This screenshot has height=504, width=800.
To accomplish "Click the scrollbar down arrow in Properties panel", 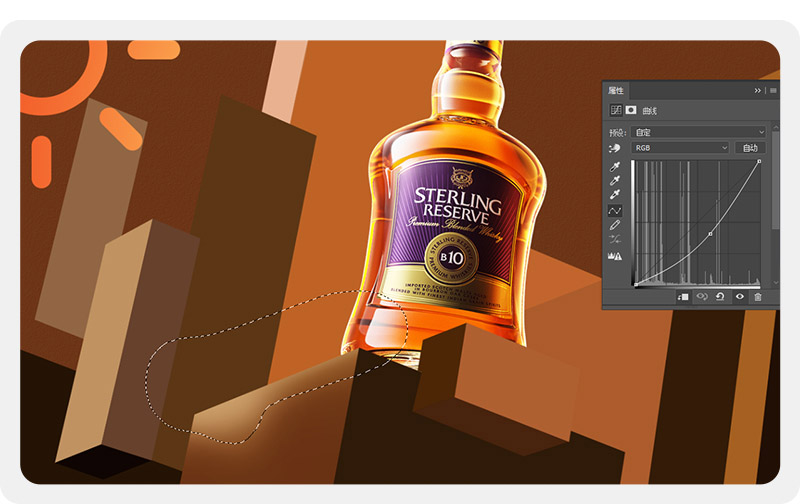I will tap(776, 282).
